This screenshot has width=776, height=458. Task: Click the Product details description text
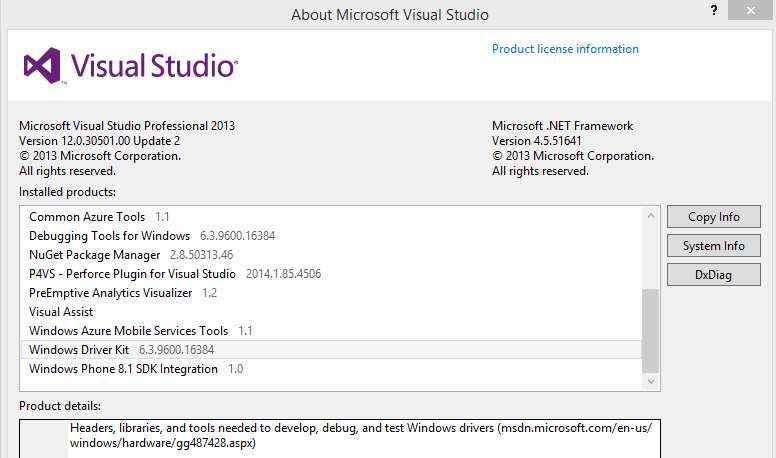point(361,435)
